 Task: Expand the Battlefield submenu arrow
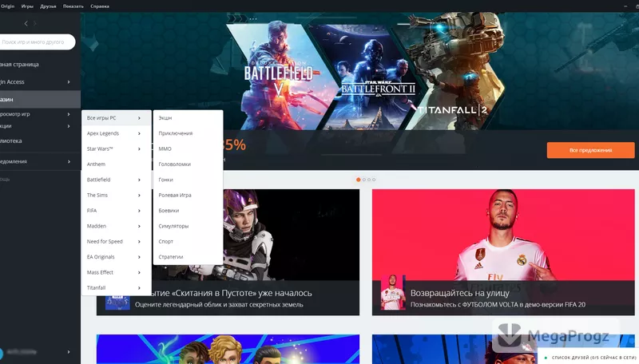click(139, 180)
